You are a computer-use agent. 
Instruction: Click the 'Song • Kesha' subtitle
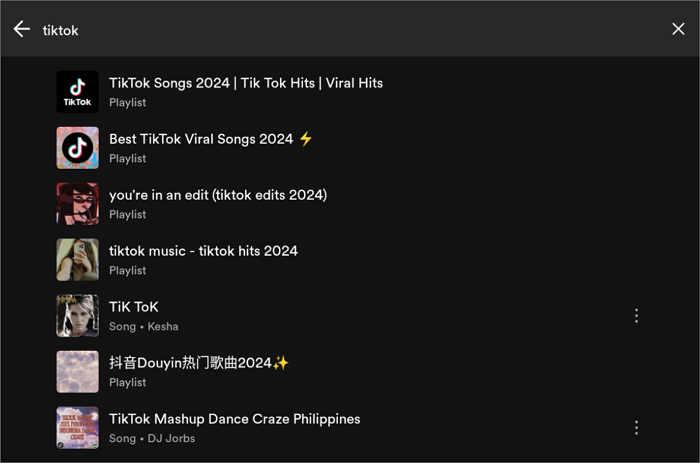click(x=144, y=327)
